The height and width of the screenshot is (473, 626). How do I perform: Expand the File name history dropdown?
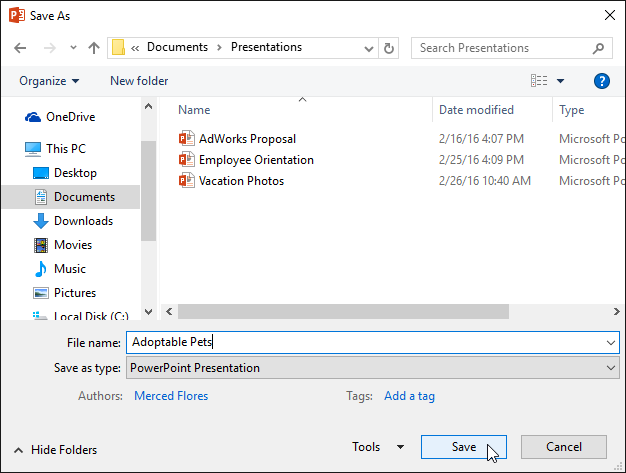611,342
